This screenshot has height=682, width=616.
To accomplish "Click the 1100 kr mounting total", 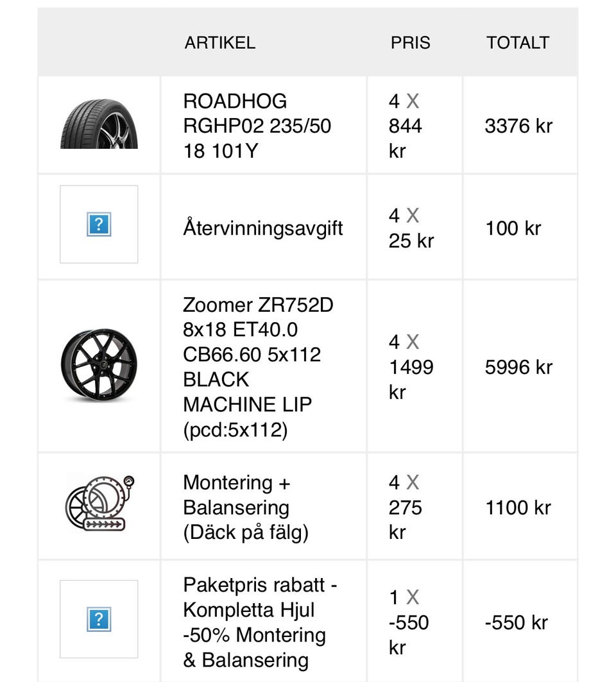I will pos(518,507).
